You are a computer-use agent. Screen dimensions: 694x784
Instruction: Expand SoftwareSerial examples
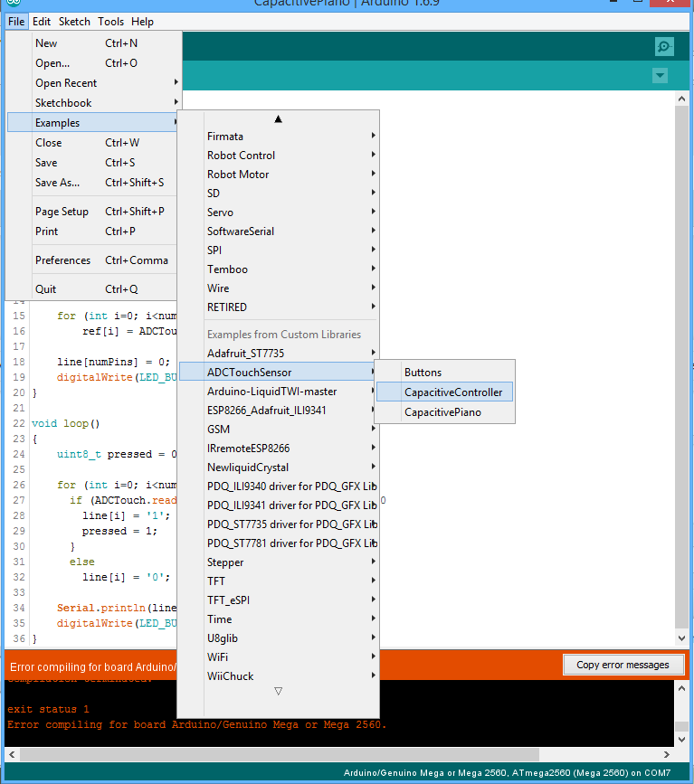279,231
